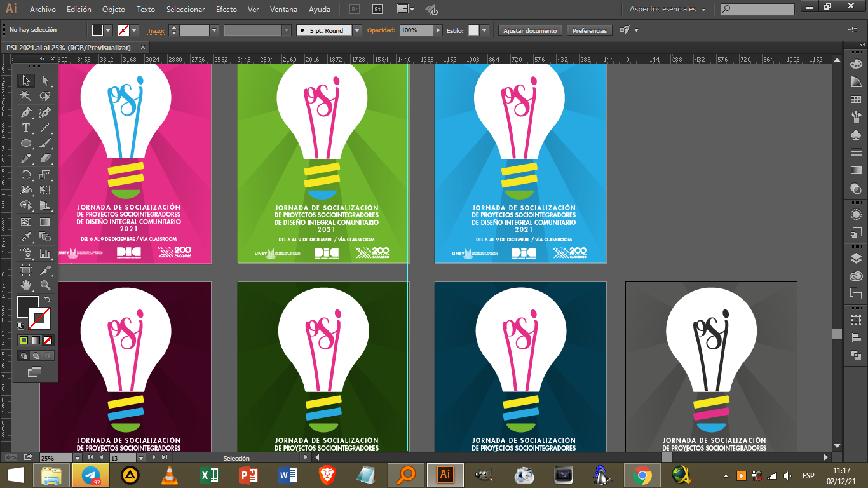This screenshot has height=488, width=868.
Task: Click the Opacidad link
Action: point(381,30)
